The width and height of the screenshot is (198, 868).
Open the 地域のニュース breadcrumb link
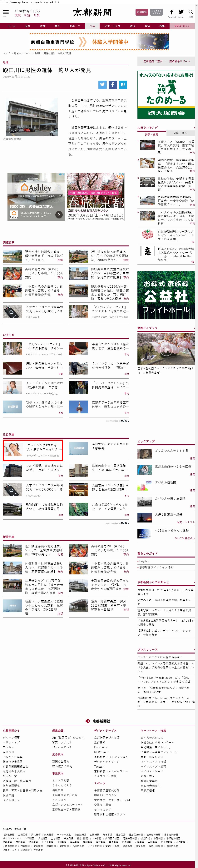(x=22, y=53)
